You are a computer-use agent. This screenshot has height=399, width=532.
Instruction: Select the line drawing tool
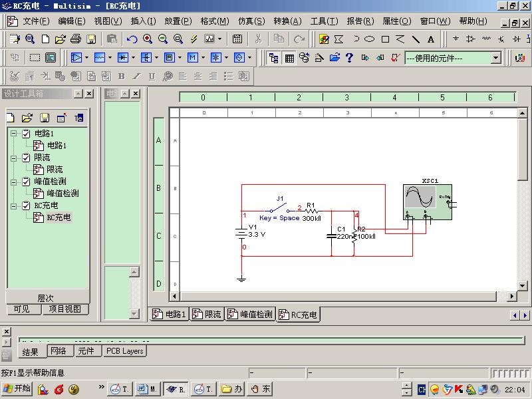click(416, 39)
